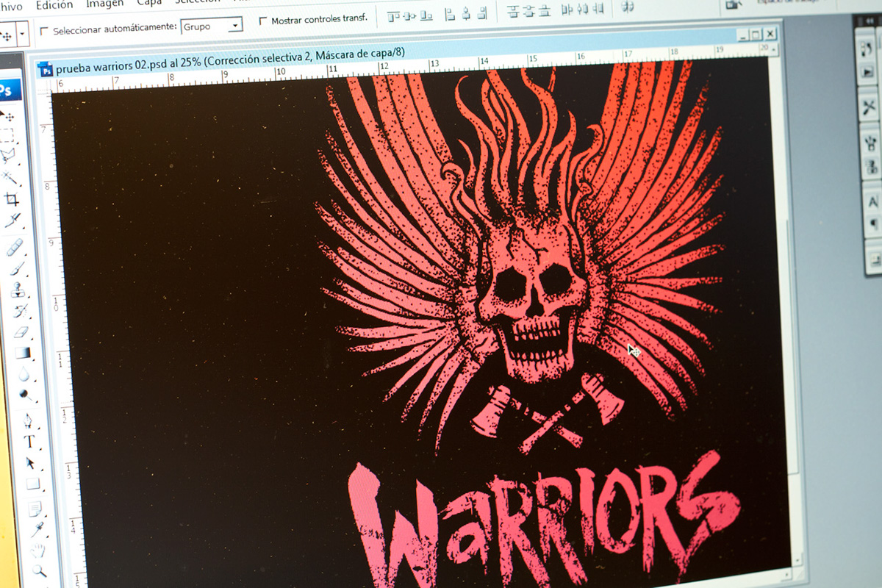
Task: Select the Crop tool
Action: point(12,198)
